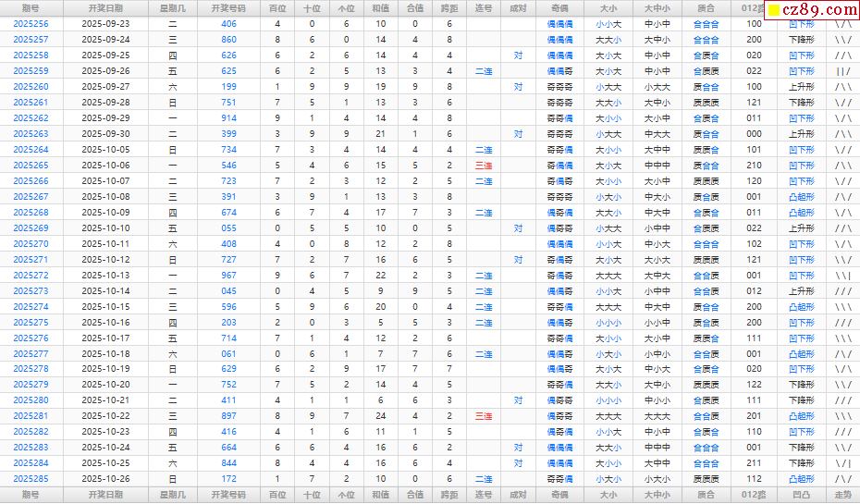Screen dimensions: 860x504
Task: Click winning number 967
Action: tap(228, 276)
